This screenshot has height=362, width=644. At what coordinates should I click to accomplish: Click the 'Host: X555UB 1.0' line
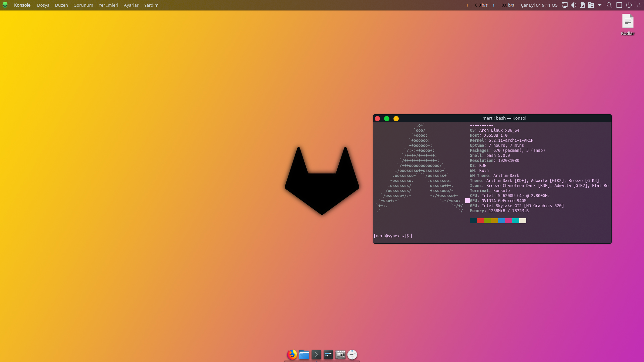click(488, 135)
